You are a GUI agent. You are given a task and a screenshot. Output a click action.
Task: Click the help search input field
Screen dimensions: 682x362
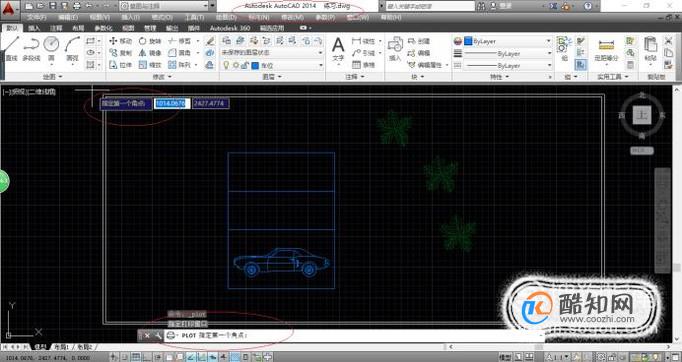(x=430, y=6)
